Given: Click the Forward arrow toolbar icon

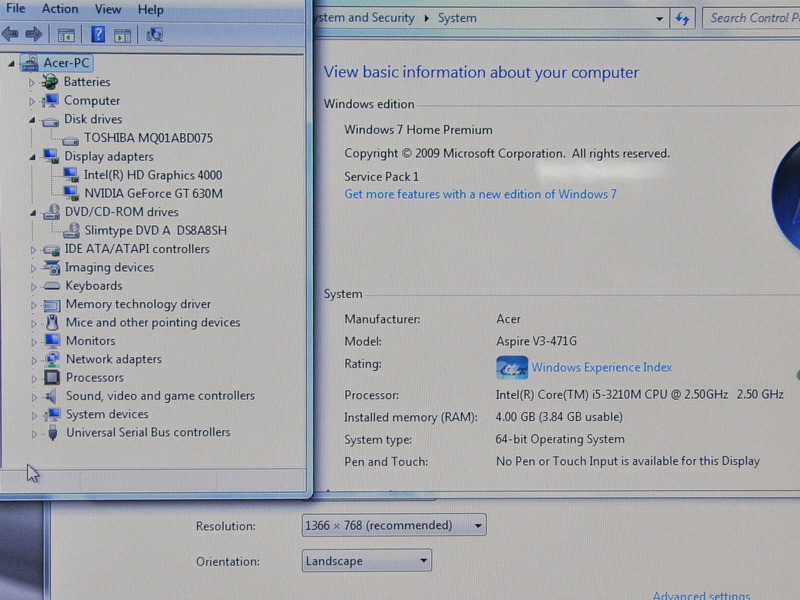Looking at the screenshot, I should (x=33, y=34).
